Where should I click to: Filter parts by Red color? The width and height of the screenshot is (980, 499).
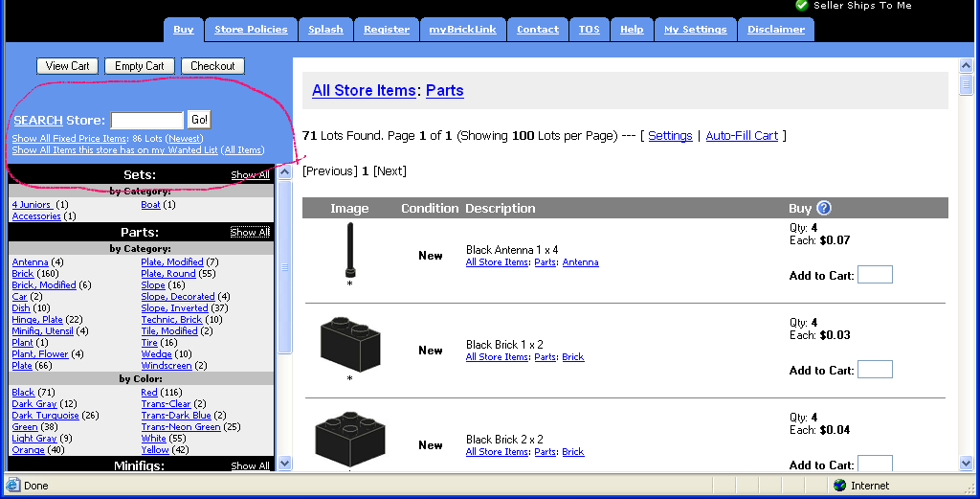[149, 392]
